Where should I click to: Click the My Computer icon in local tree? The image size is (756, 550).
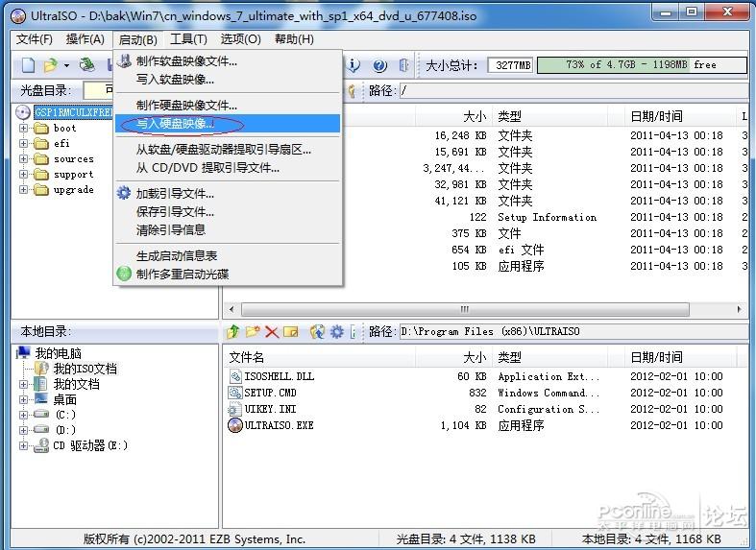click(x=23, y=353)
